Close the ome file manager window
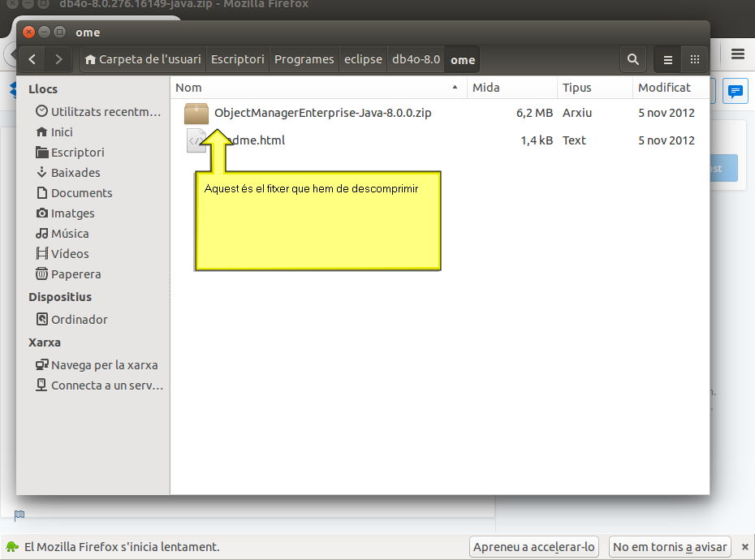This screenshot has width=755, height=560. pos(29,32)
